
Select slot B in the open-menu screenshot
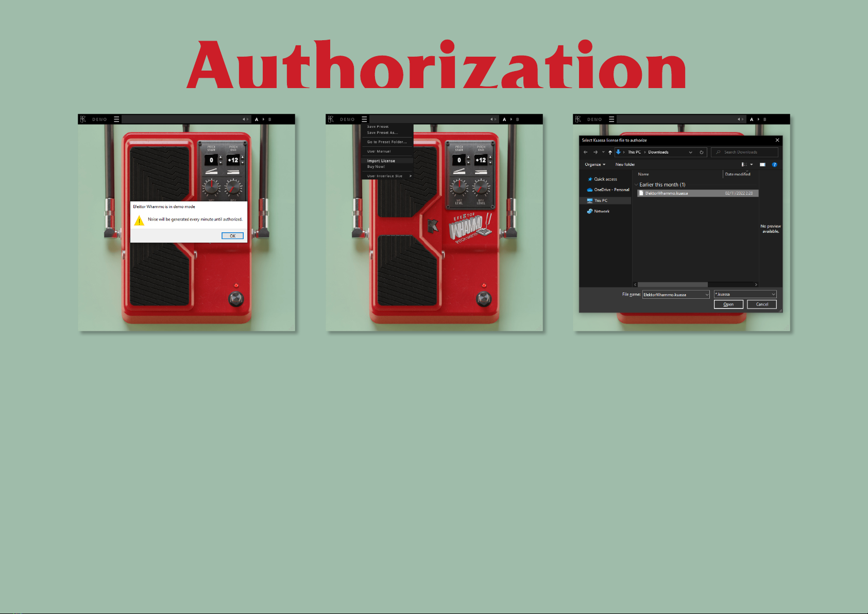pyautogui.click(x=518, y=120)
